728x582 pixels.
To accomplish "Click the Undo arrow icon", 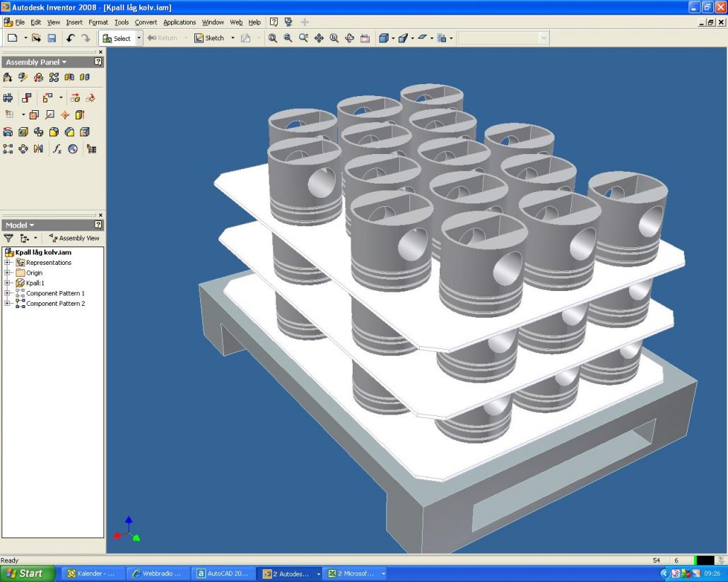I will 70,38.
